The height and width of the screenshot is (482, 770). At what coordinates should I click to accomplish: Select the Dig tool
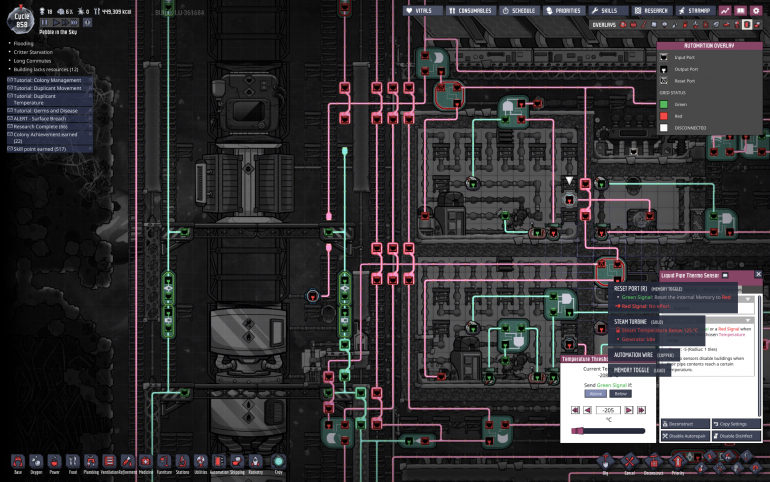605,462
